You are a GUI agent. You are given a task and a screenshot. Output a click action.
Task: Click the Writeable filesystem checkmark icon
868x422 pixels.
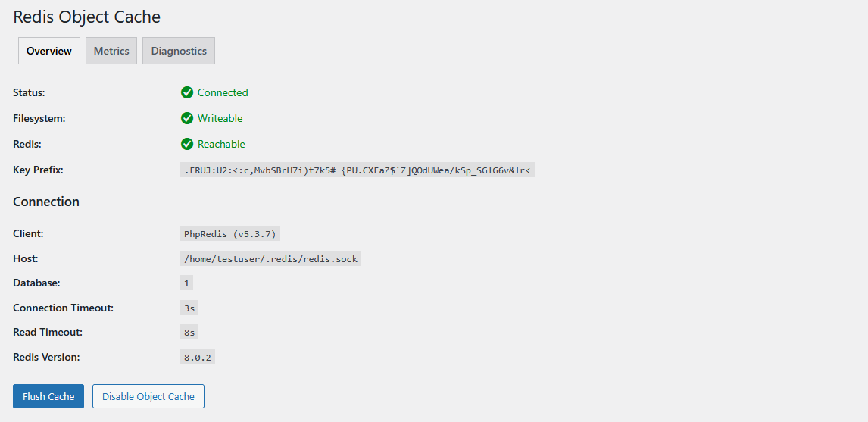(x=187, y=118)
